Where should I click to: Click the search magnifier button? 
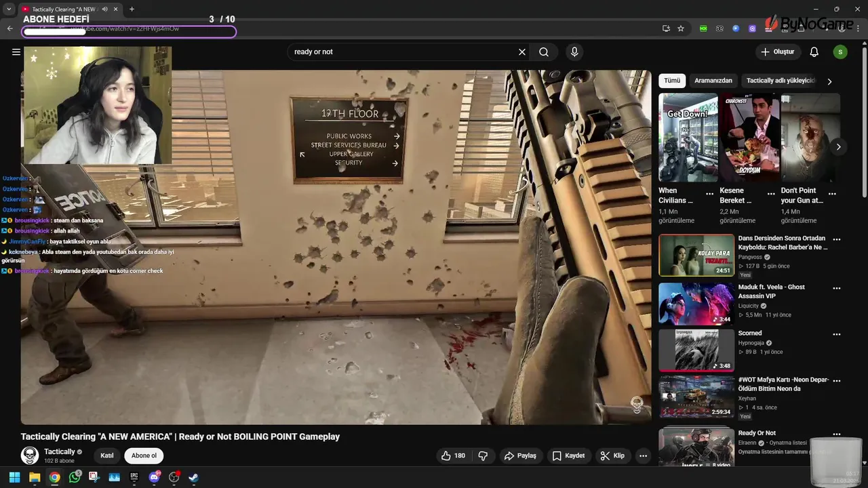coord(544,52)
